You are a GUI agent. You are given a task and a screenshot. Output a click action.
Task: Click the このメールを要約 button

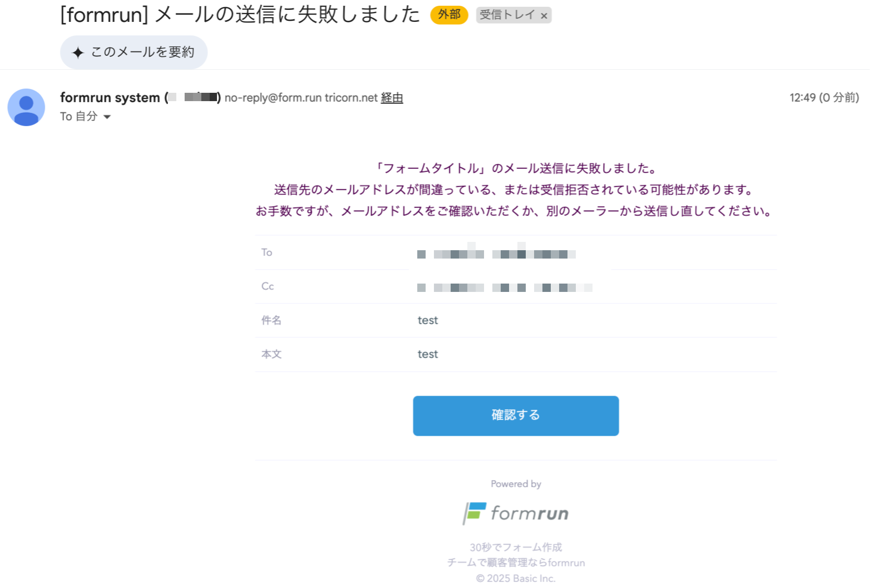[134, 52]
